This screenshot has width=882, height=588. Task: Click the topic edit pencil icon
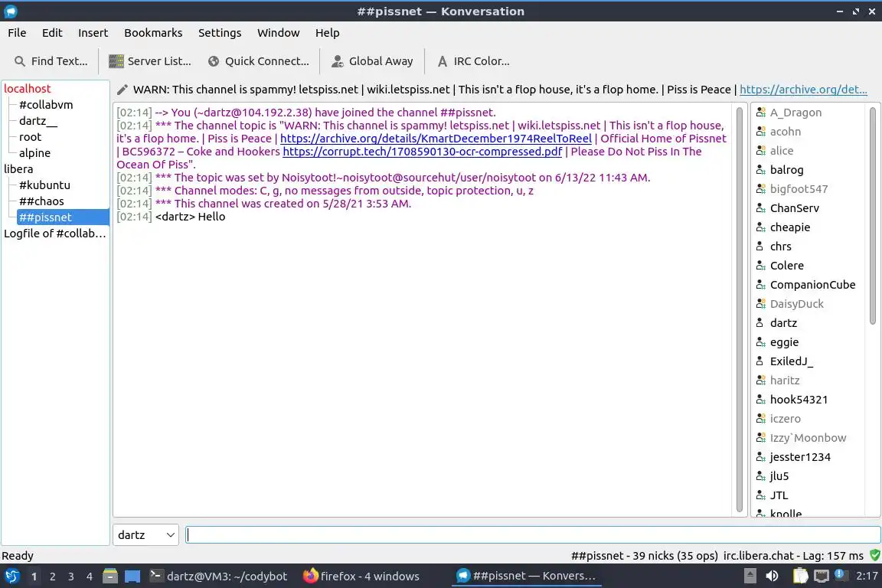click(x=122, y=90)
